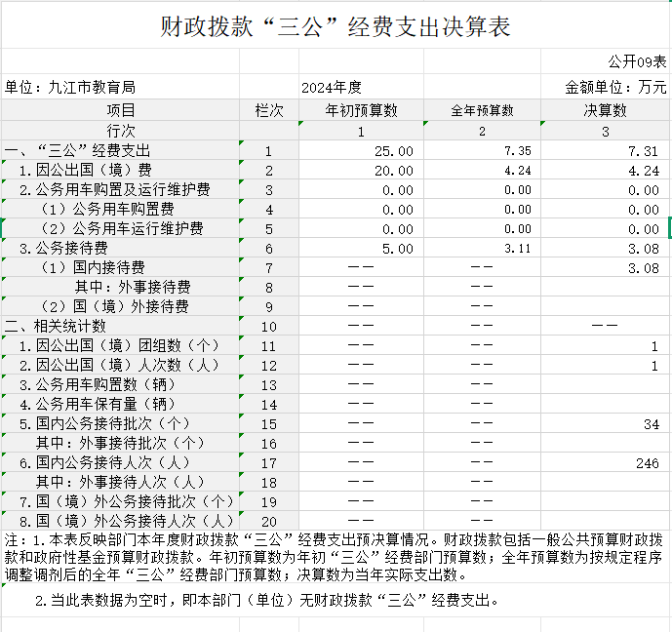
Task: Click the 单位：九江市教育局 cell
Action: click(x=70, y=88)
